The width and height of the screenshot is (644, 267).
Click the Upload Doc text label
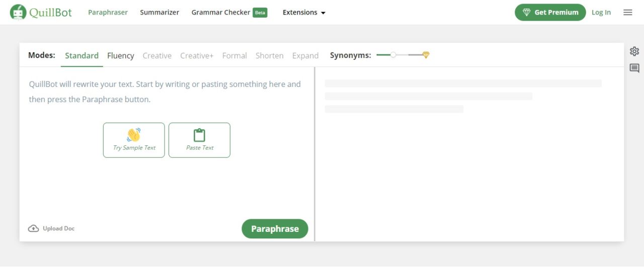pyautogui.click(x=58, y=229)
